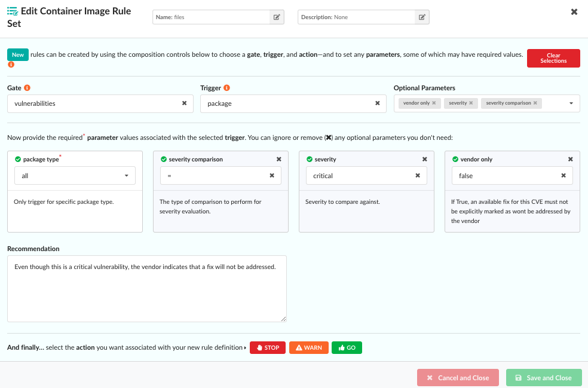Clear the vulnerabilities gate selection

(184, 103)
